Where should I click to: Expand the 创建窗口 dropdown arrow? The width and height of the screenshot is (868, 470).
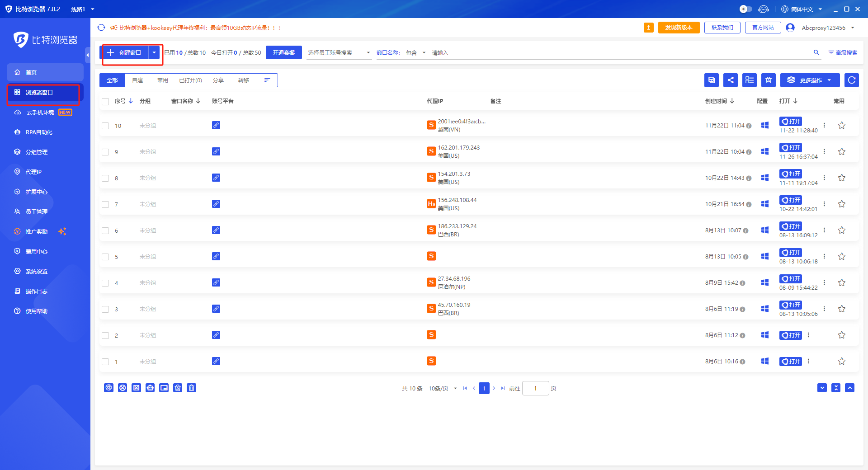tap(154, 52)
